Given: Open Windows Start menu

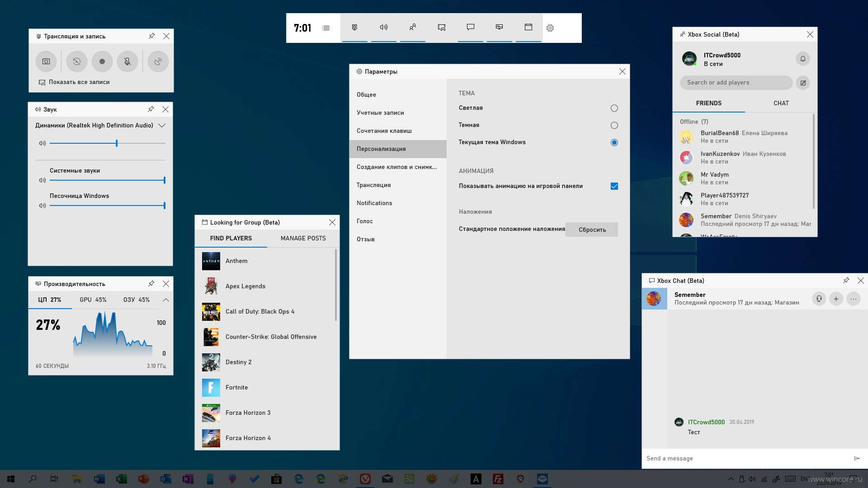Looking at the screenshot, I should (11, 479).
